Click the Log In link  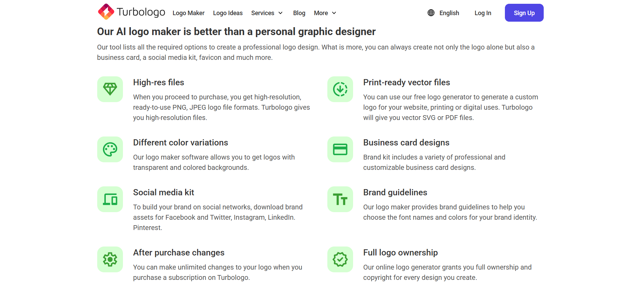pyautogui.click(x=483, y=13)
